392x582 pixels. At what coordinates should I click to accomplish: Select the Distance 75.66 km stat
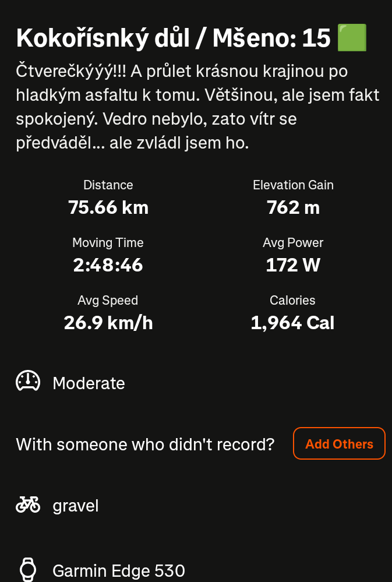(x=108, y=198)
